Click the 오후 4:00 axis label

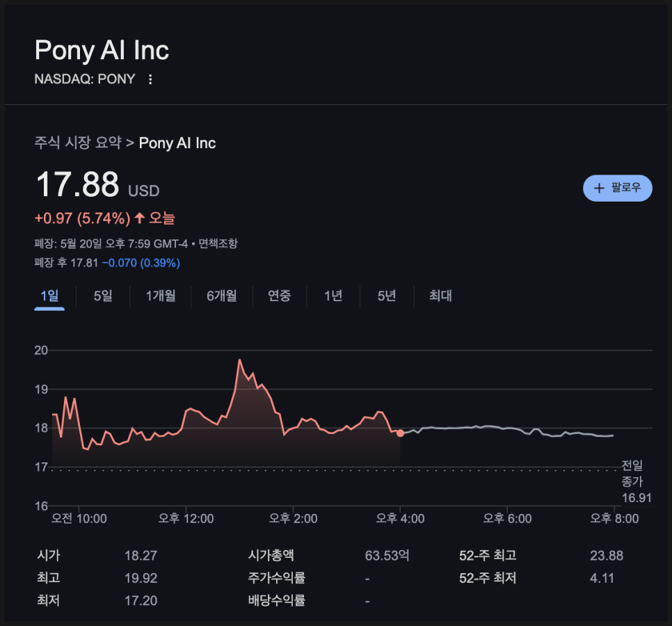pos(400,518)
